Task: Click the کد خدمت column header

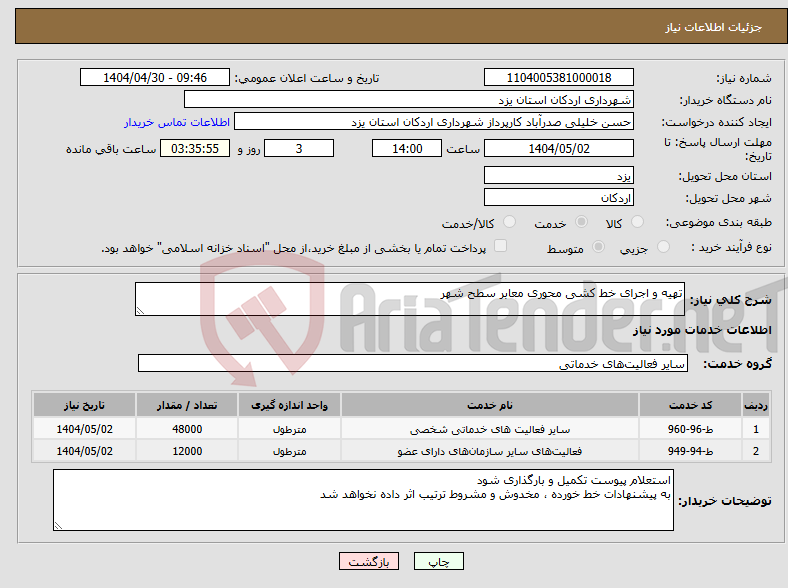Action: tap(691, 405)
